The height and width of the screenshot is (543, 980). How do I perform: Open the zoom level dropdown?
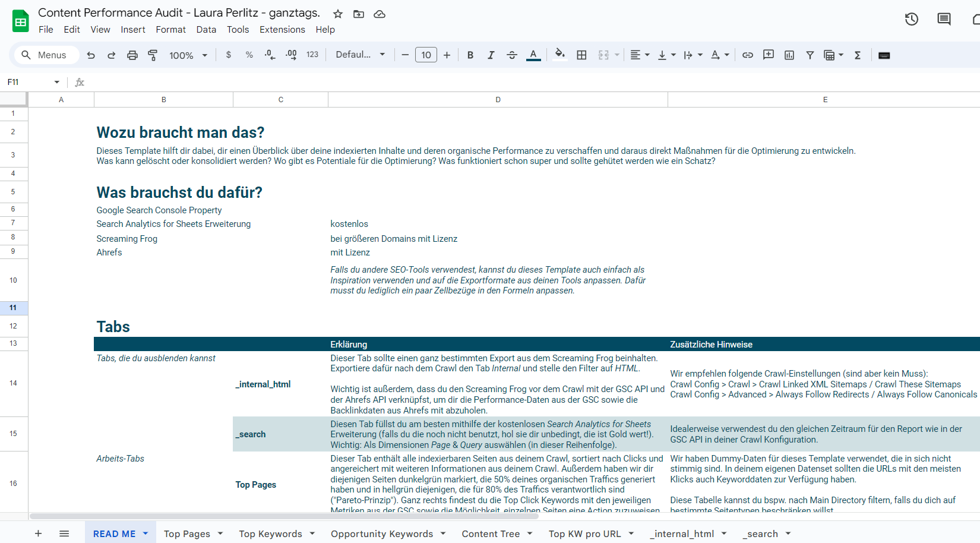tap(188, 55)
